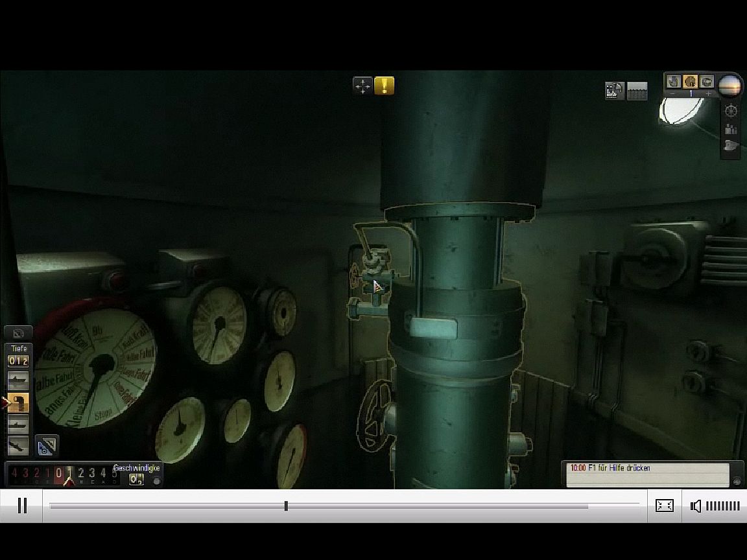
Task: Pause the video playback
Action: (x=22, y=506)
